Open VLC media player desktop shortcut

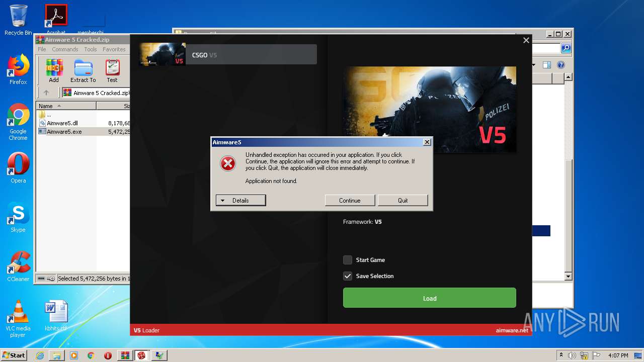pyautogui.click(x=18, y=319)
